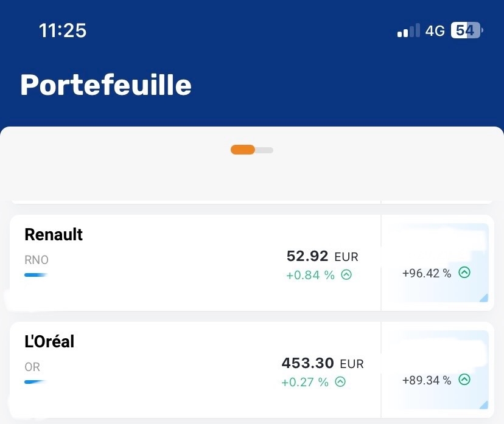Tap the blue bar under OR
Viewport: 504px width, 424px height.
36,382
